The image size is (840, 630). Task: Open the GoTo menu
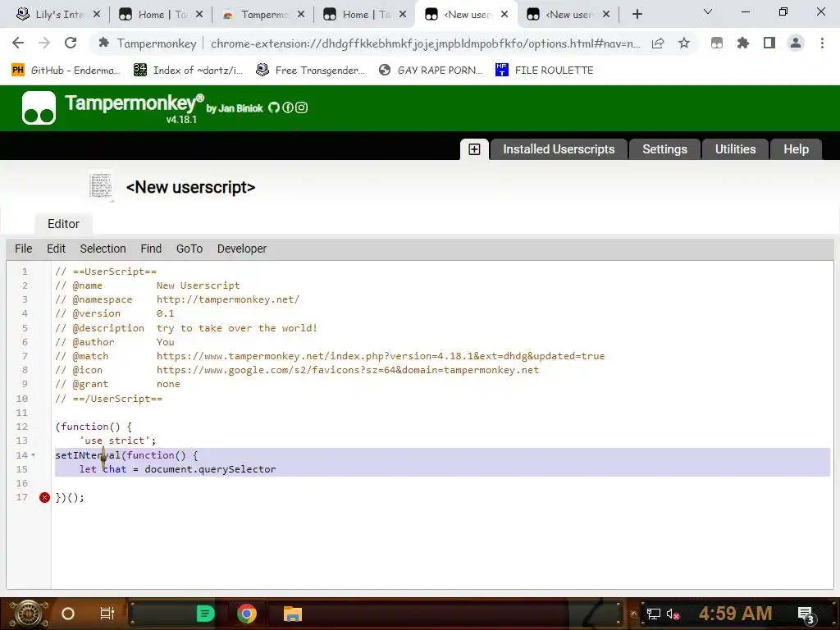coord(189,249)
